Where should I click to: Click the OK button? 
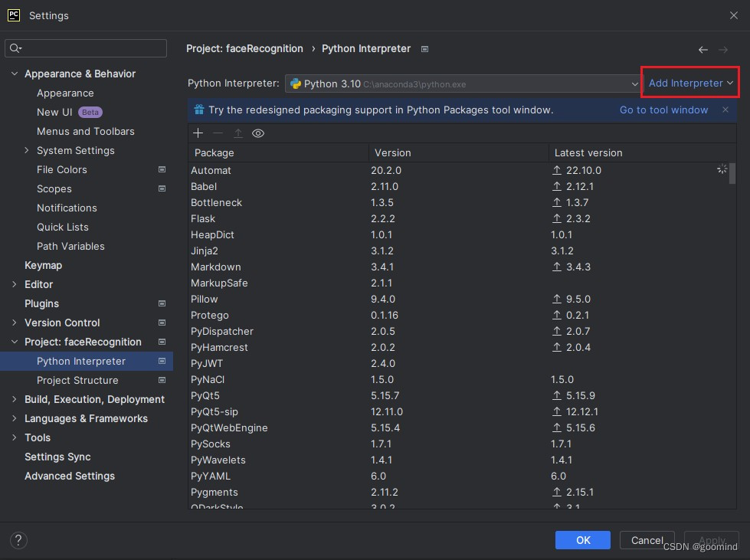582,540
